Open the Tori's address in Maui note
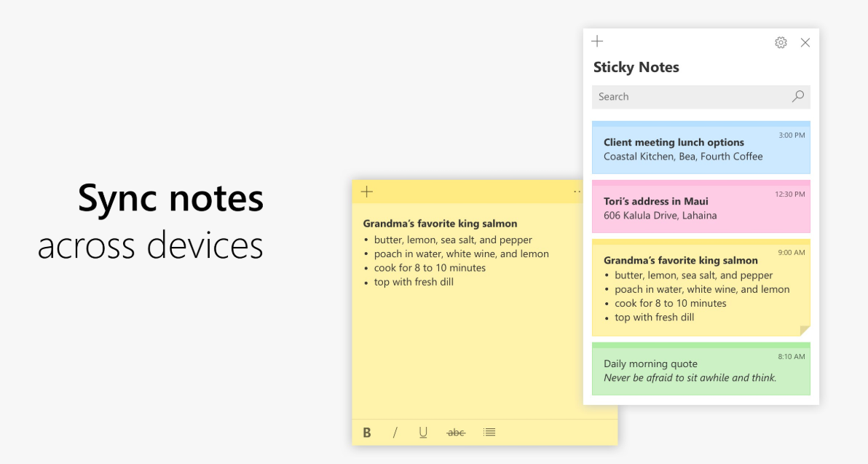Viewport: 868px width, 464px height. (x=701, y=206)
